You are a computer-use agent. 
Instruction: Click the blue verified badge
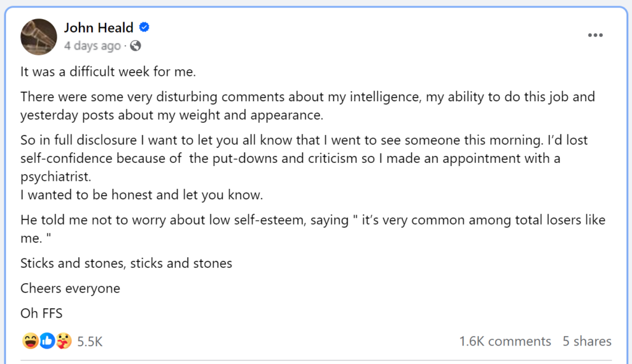pyautogui.click(x=144, y=27)
